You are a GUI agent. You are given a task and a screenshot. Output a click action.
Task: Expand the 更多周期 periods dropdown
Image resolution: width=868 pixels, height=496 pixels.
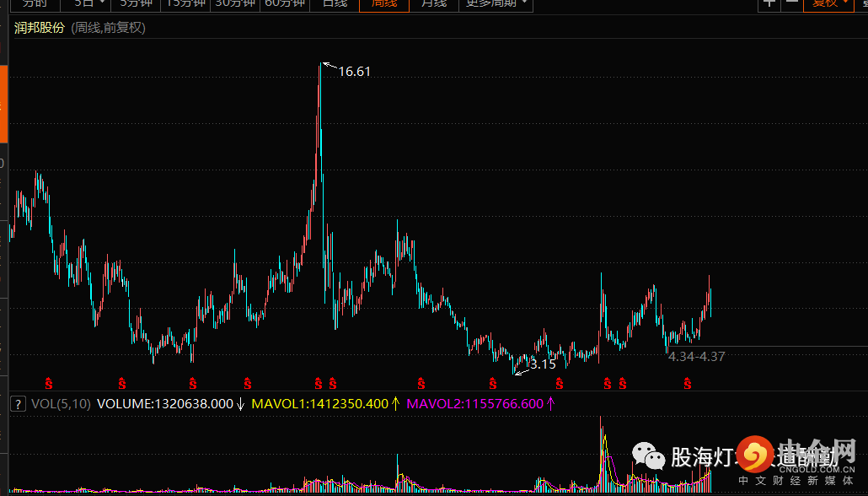(496, 4)
